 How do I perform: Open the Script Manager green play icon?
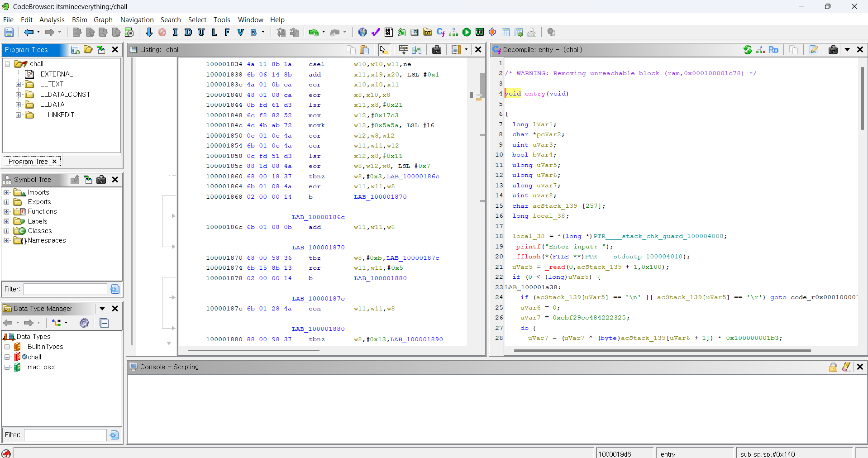click(x=467, y=32)
